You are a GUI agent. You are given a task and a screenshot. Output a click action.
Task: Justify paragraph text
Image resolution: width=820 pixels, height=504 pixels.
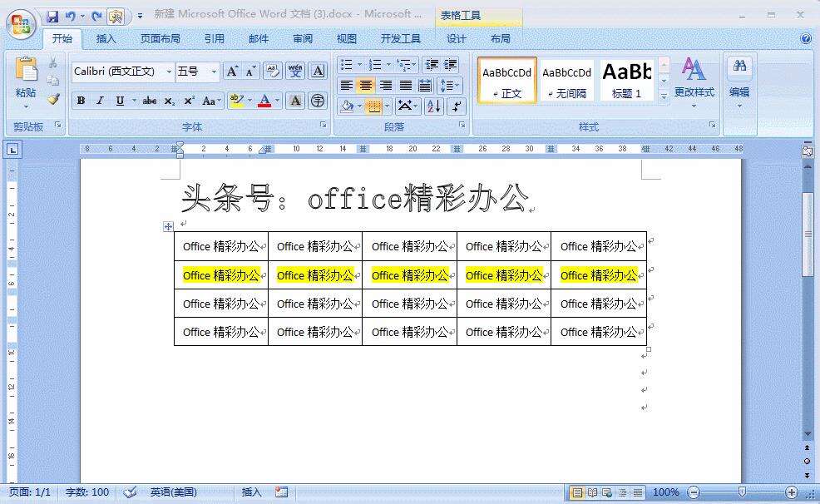[x=405, y=85]
